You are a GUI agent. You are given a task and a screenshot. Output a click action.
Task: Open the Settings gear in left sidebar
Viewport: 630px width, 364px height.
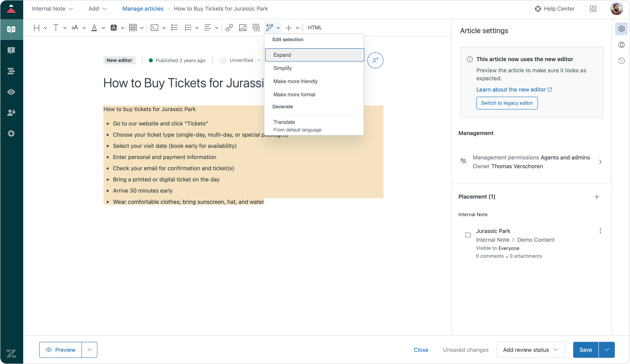(11, 133)
